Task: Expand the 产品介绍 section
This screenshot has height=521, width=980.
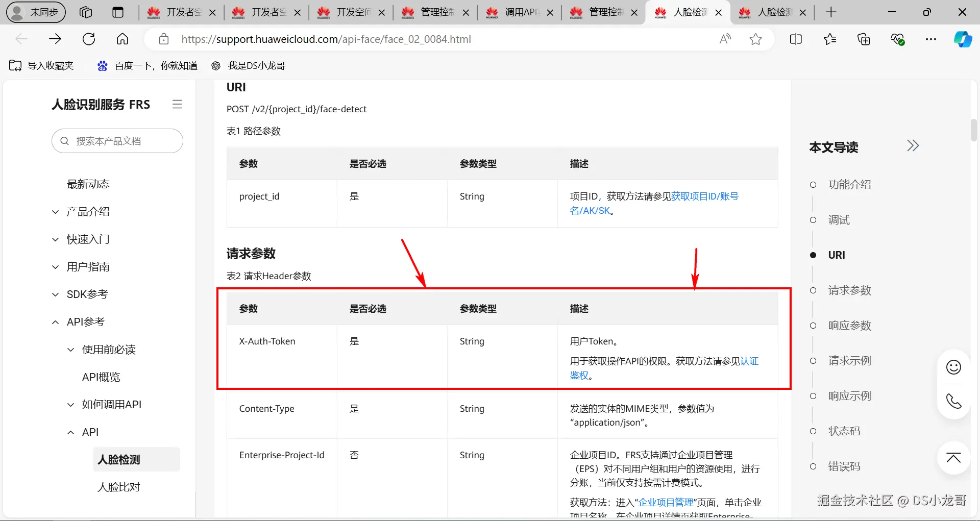Action: coord(81,212)
